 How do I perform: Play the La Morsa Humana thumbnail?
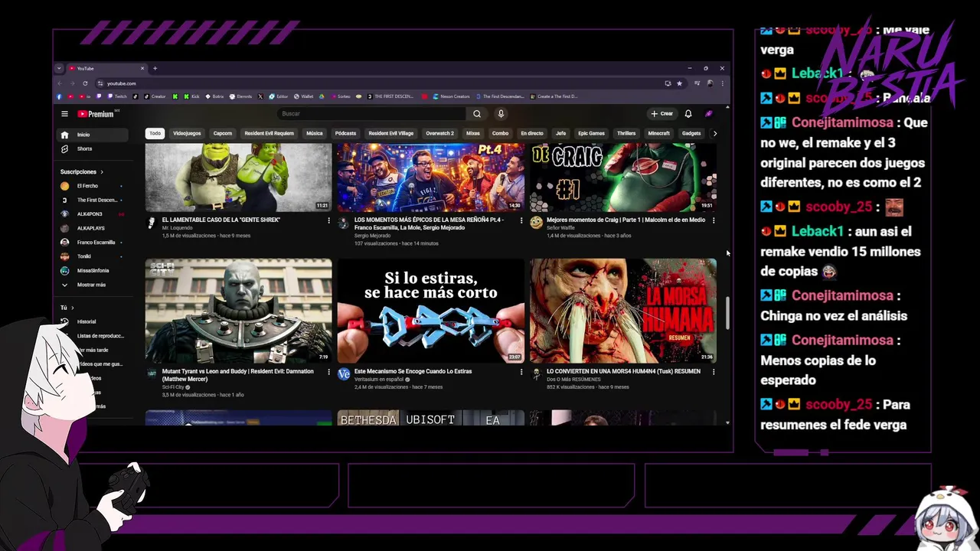(x=623, y=311)
